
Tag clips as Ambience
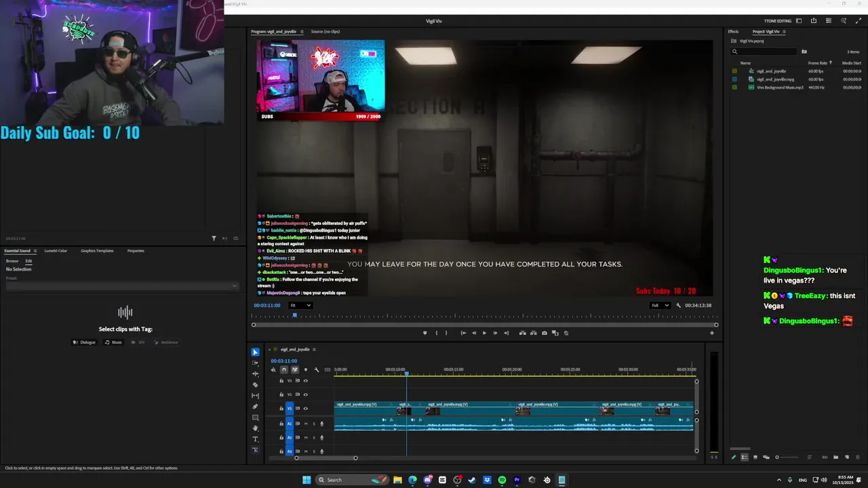(165, 342)
